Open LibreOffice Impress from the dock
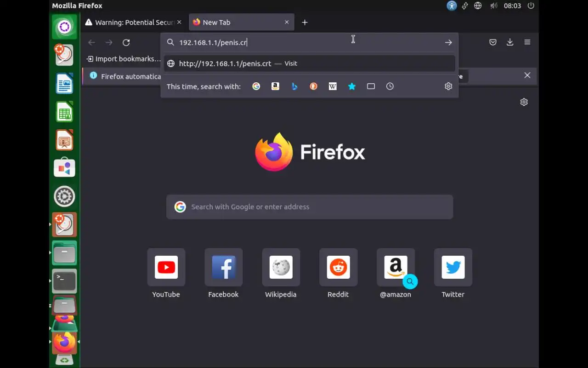 pyautogui.click(x=64, y=140)
